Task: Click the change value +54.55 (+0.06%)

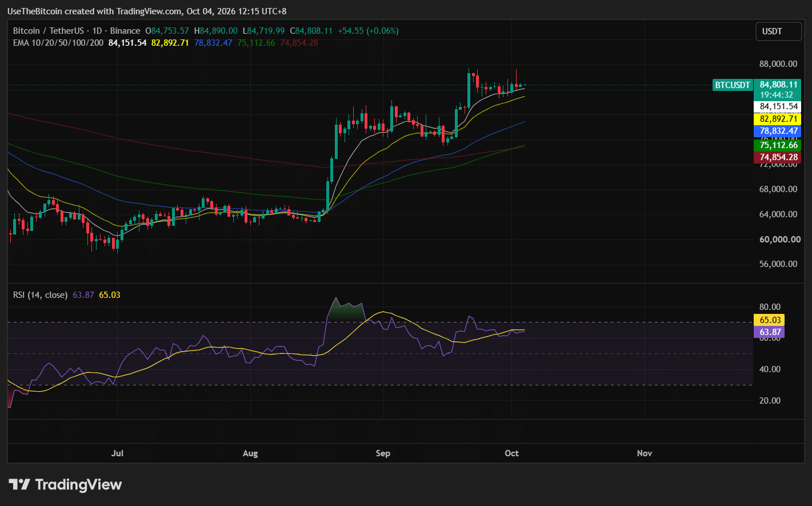Action: tap(369, 31)
